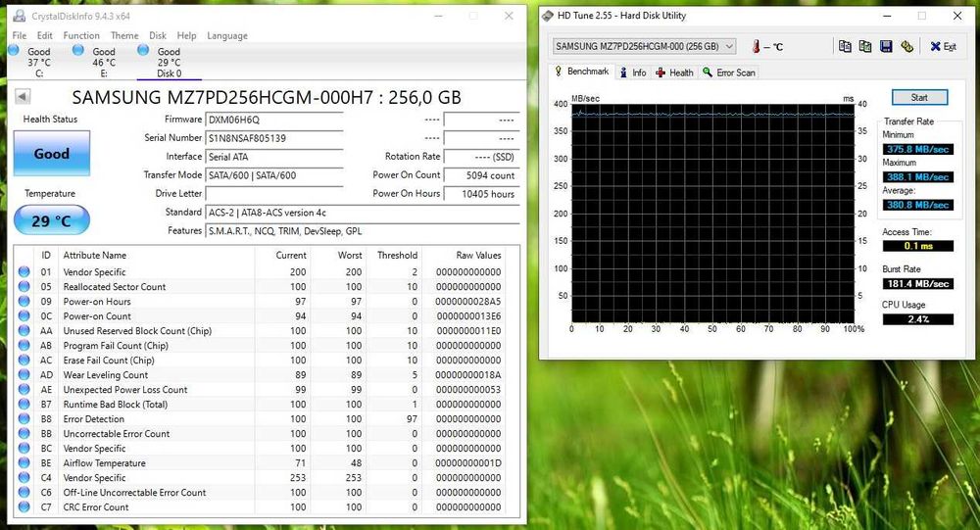980x530 pixels.
Task: Click the temperature thermometer icon in HD Tune
Action: click(x=756, y=46)
